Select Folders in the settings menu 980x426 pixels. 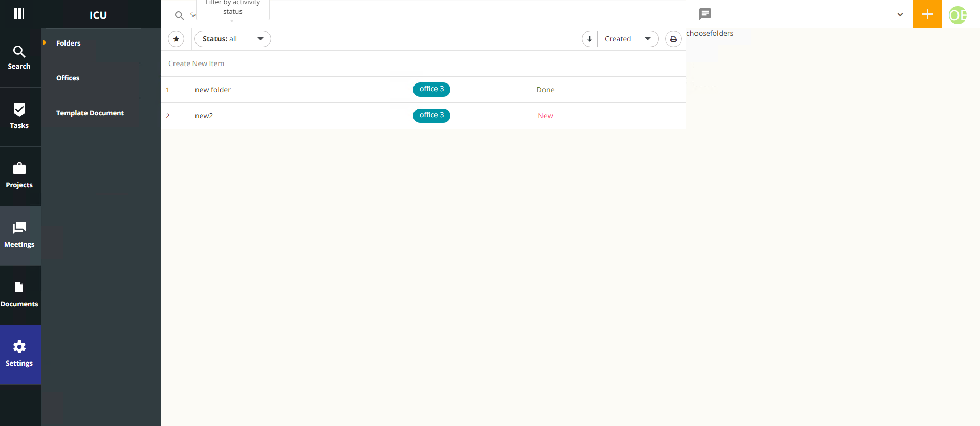click(69, 43)
